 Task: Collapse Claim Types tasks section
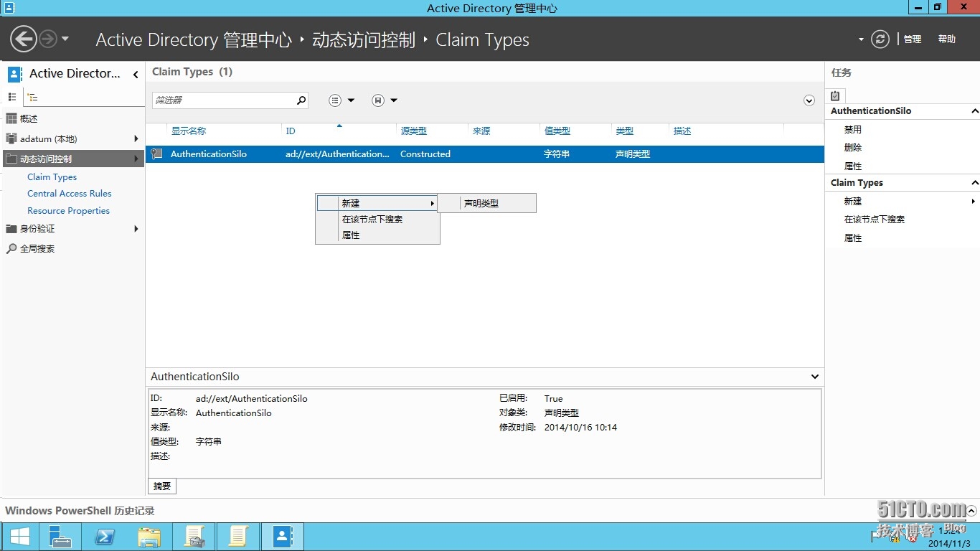click(974, 183)
